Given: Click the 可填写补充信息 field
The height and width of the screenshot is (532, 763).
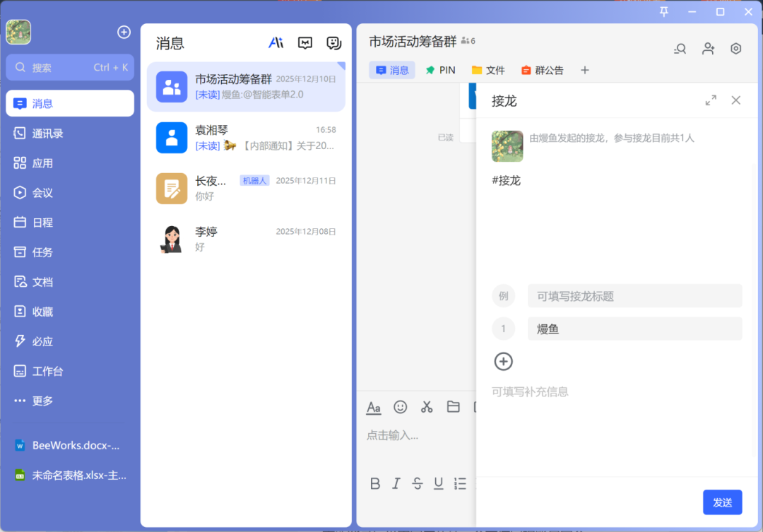Looking at the screenshot, I should pyautogui.click(x=530, y=392).
